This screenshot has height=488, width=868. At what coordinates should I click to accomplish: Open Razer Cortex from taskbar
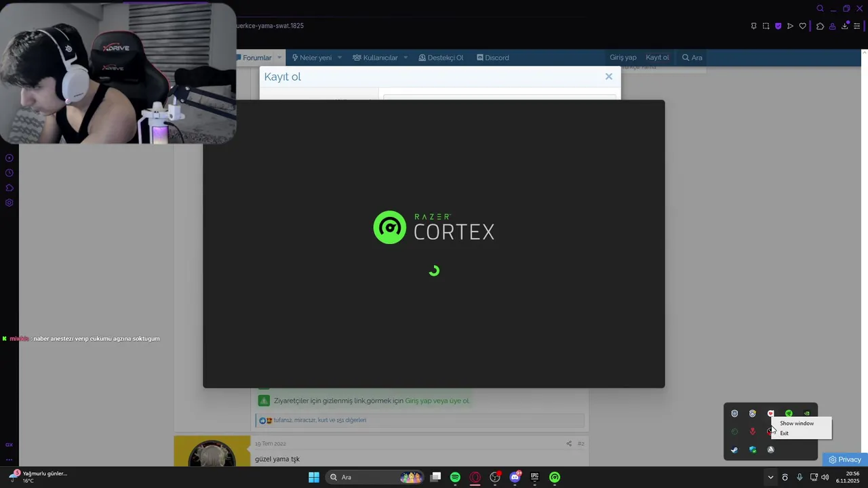click(555, 477)
